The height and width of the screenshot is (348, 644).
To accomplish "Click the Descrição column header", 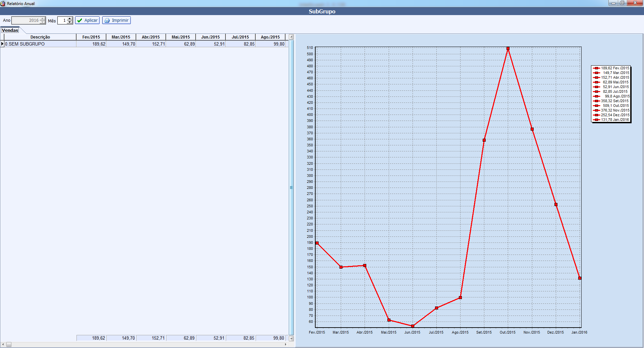I will 40,37.
